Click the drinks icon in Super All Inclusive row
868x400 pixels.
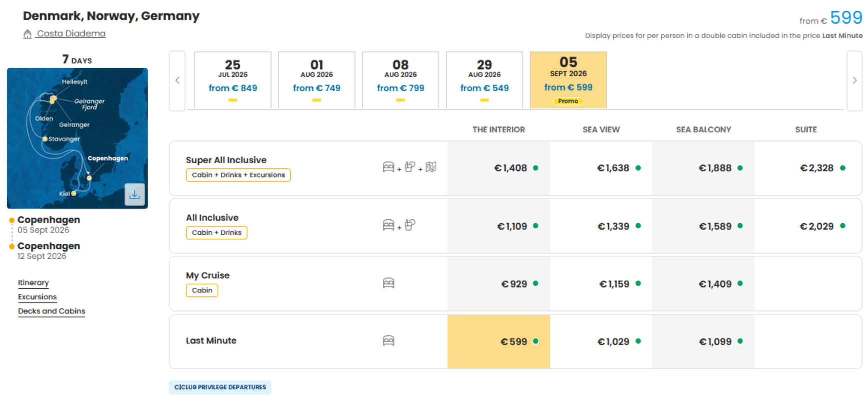(x=410, y=167)
